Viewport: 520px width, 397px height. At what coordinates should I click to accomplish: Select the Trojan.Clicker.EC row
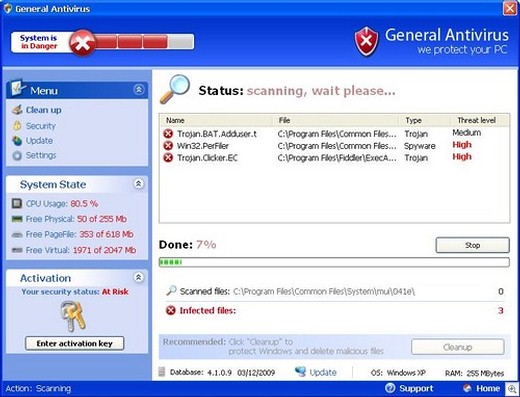click(334, 158)
